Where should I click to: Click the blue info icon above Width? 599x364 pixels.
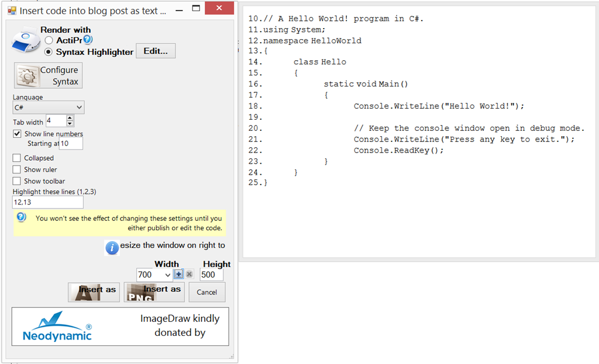(112, 248)
